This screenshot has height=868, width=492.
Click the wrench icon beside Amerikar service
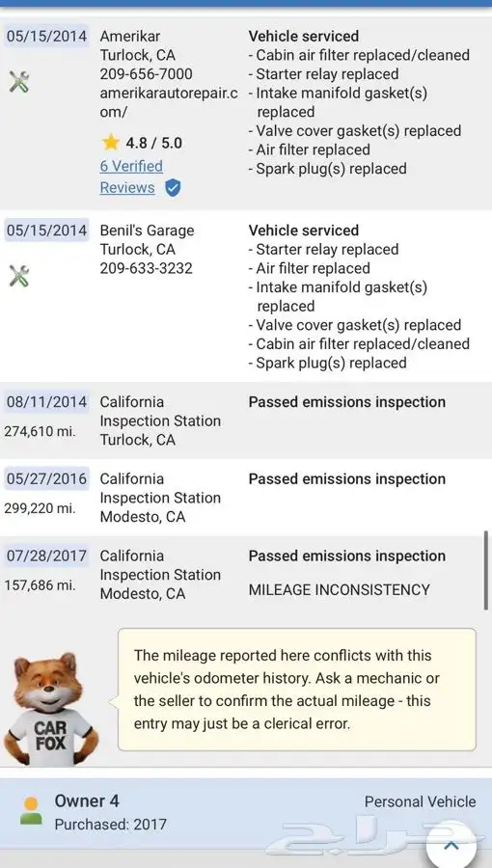click(19, 83)
